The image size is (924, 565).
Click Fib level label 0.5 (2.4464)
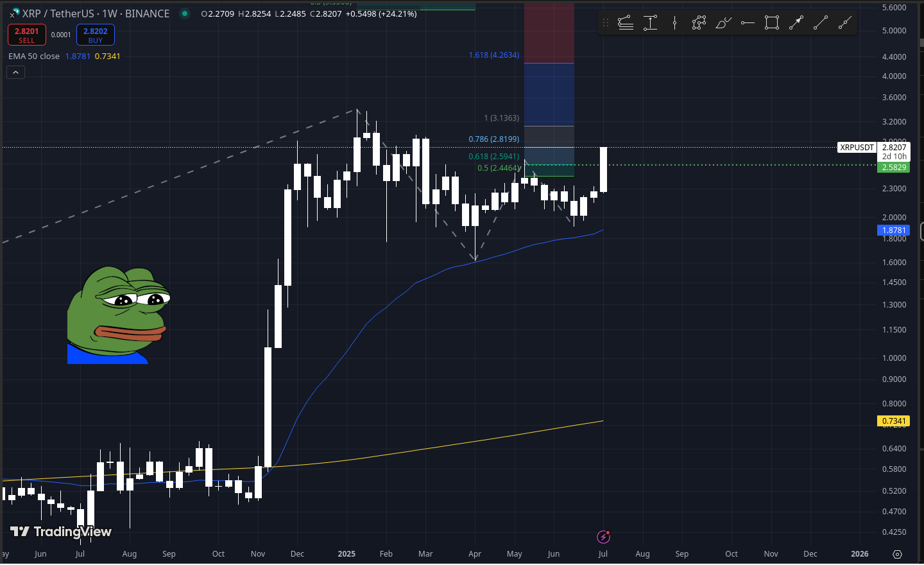pos(499,168)
